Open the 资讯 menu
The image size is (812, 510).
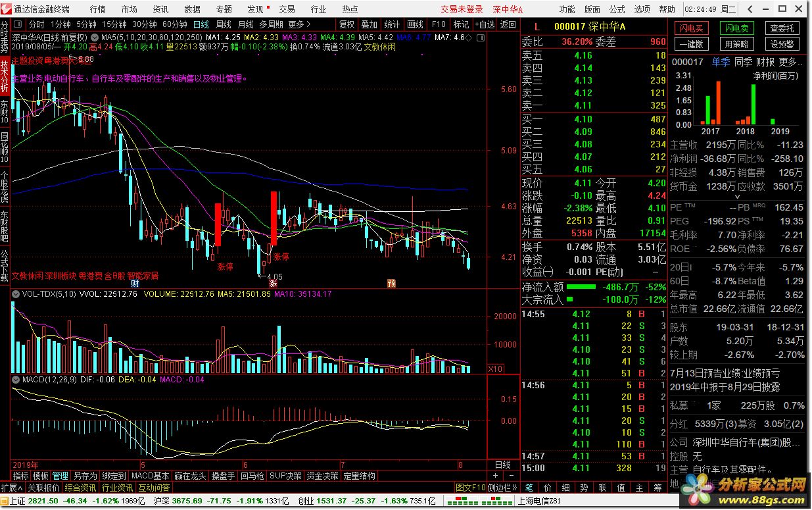pos(160,9)
